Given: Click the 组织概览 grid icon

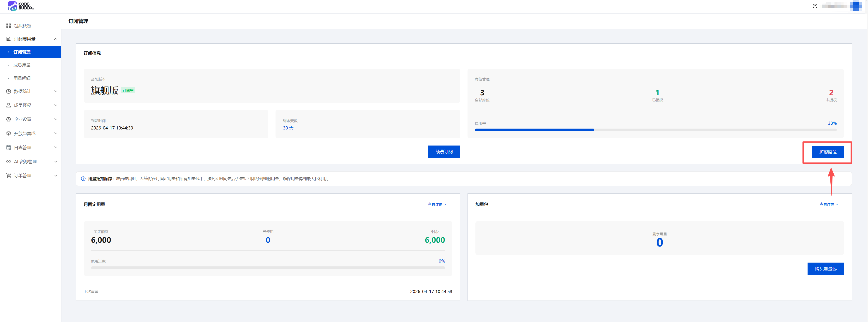Looking at the screenshot, I should 8,26.
